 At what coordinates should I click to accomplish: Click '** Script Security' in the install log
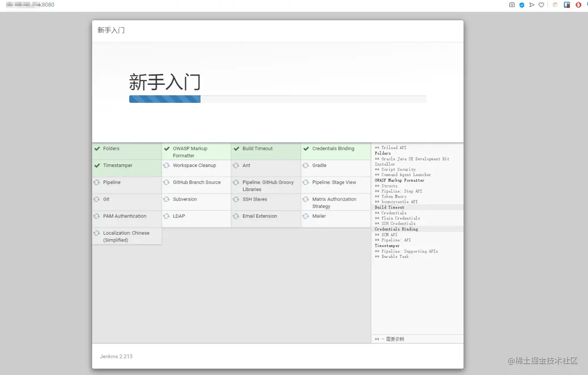395,170
